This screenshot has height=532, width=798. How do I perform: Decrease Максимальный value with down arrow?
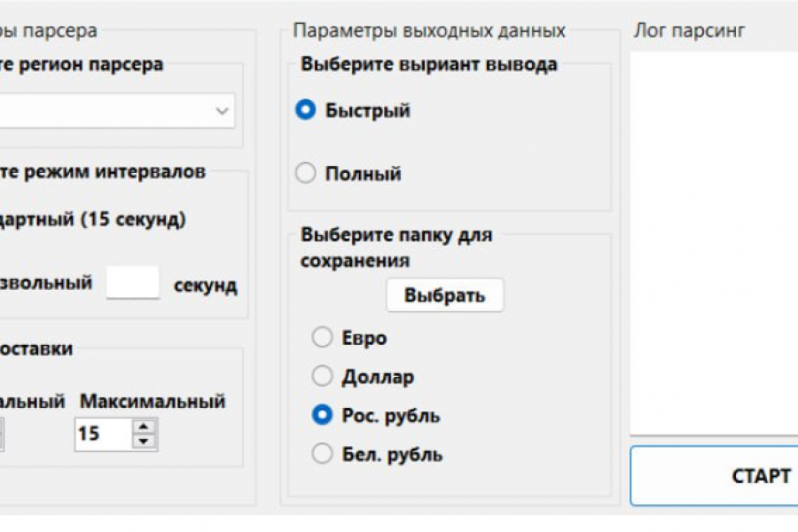tap(144, 441)
